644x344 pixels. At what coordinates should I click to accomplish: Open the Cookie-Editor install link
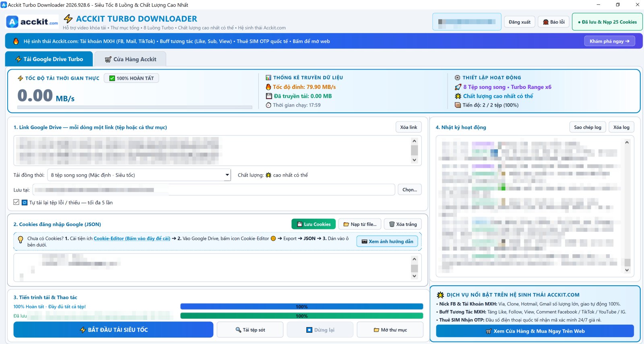(x=132, y=239)
